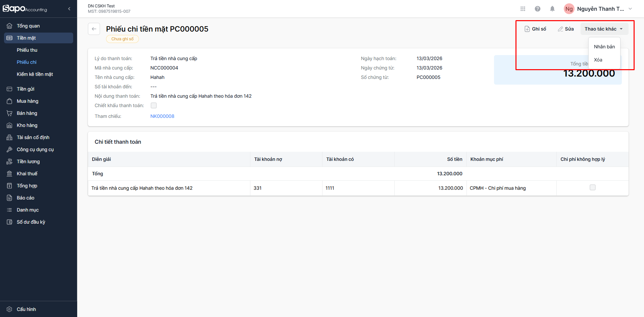Screen dimensions: 644x317
Task: Click the Sửa pencil edit button
Action: 566,29
